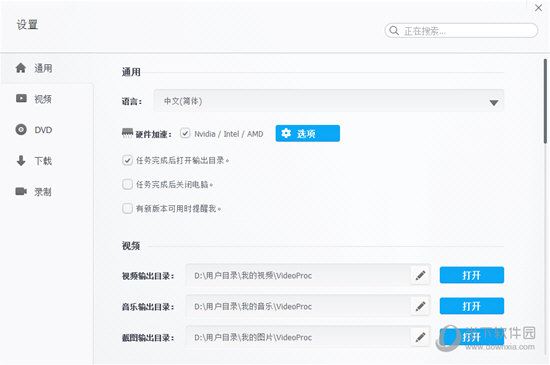Click the 设置 window title text
This screenshot has width=550, height=365.
[27, 25]
